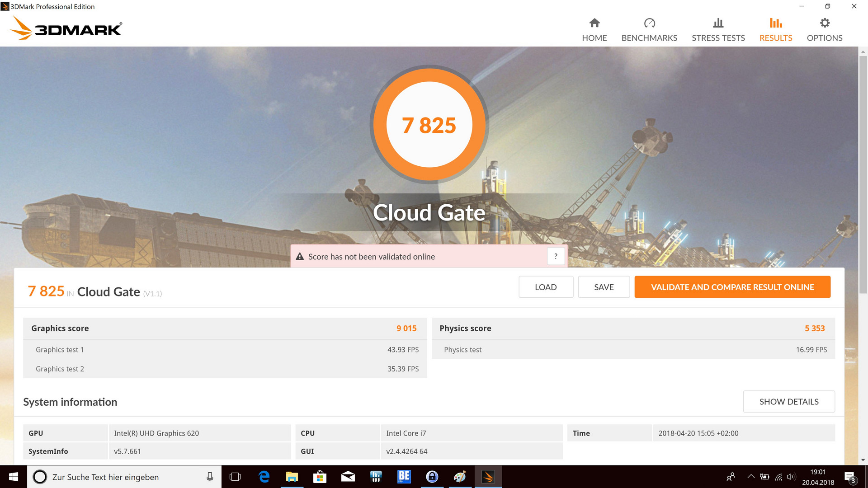This screenshot has height=488, width=868.
Task: Launch Microsoft Edge from taskbar
Action: [264, 477]
